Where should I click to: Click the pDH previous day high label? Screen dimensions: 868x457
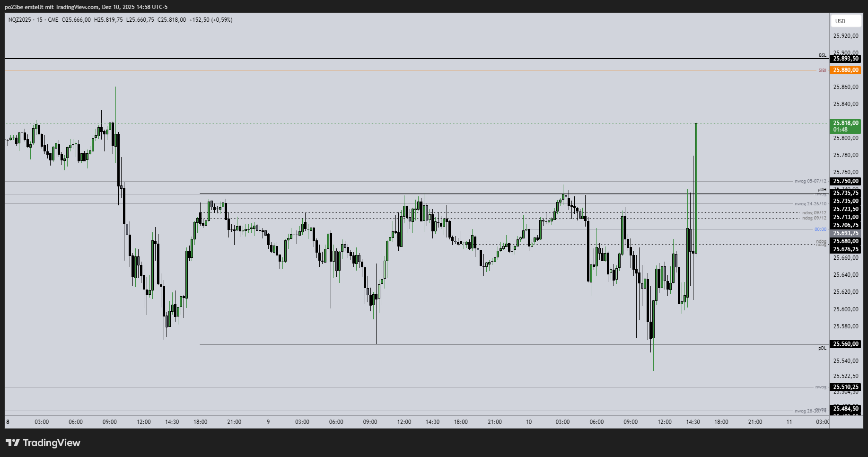coord(822,188)
